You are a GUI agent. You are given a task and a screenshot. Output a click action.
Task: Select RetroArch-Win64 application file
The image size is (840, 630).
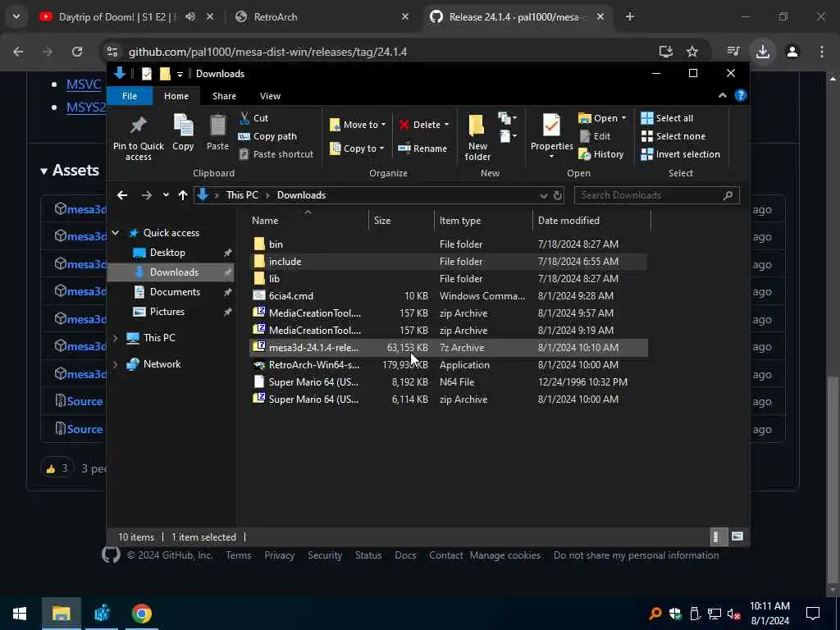pyautogui.click(x=449, y=365)
